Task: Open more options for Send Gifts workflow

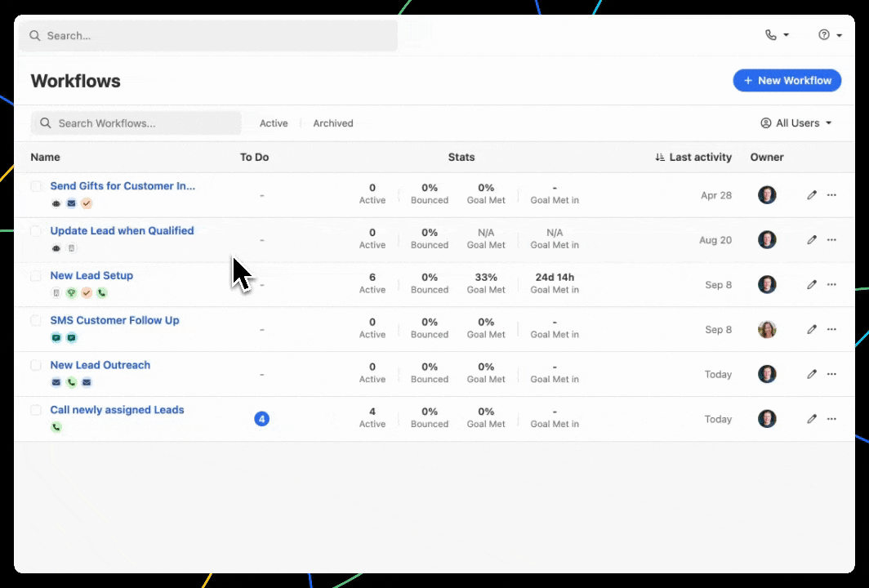Action: point(831,195)
